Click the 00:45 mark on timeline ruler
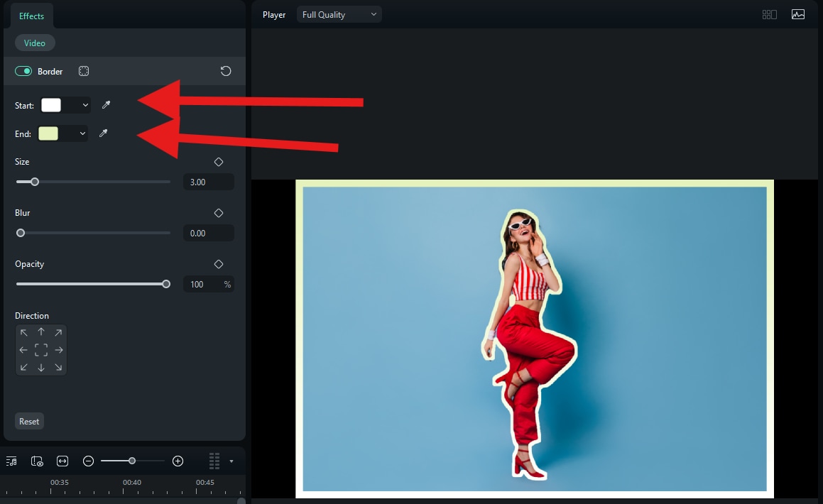Screen dimensions: 823x504 pos(205,483)
